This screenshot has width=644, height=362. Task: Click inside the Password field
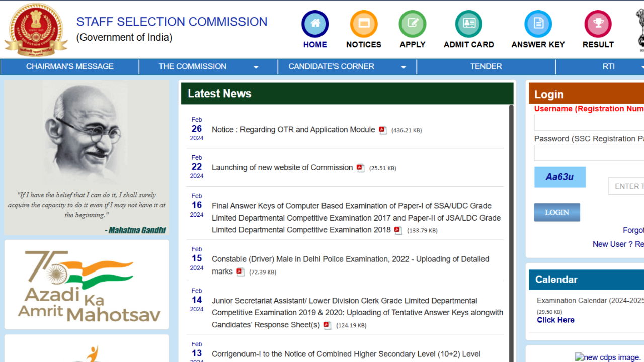coord(589,153)
